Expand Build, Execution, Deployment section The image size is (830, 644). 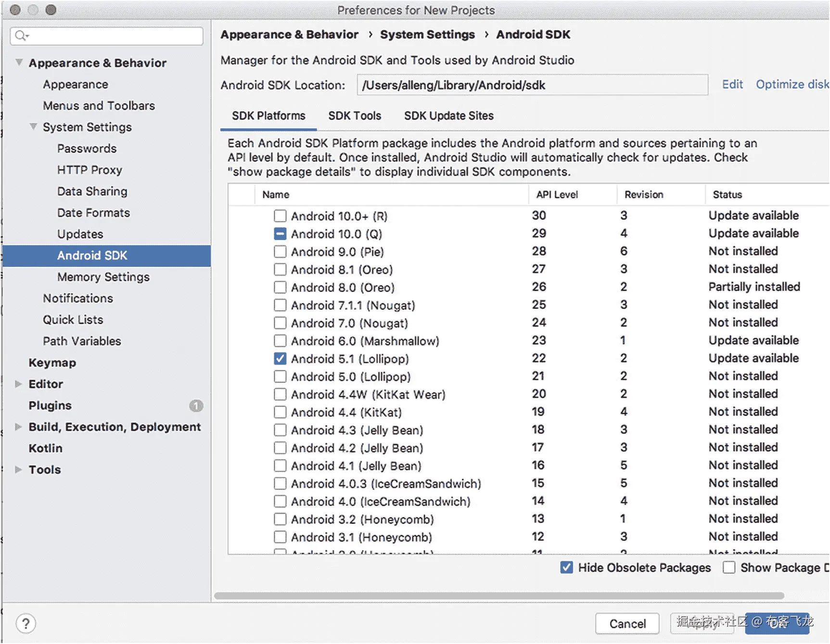tap(18, 427)
